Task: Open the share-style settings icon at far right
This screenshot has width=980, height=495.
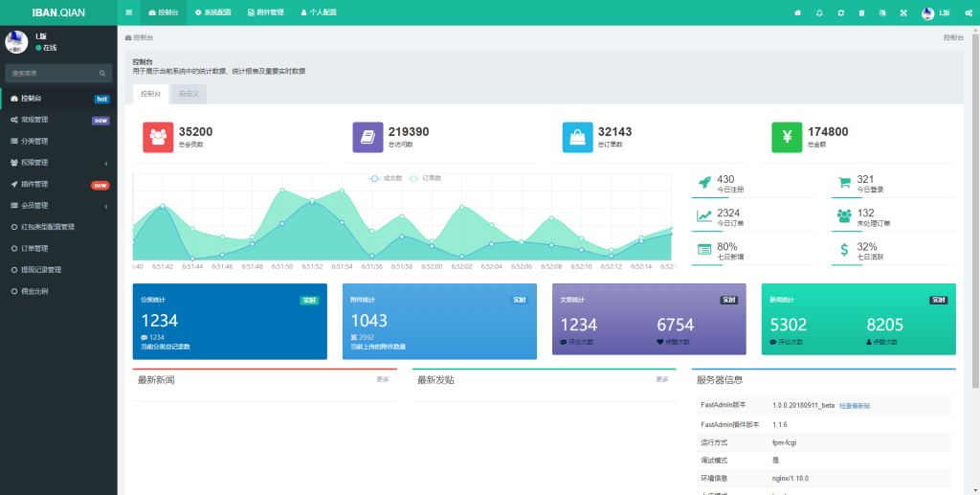Action: pyautogui.click(x=967, y=12)
